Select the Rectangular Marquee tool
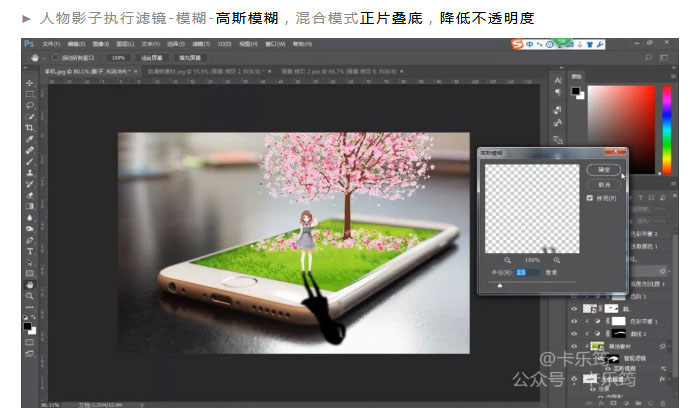Screen dimensions: 700x408 (29, 93)
